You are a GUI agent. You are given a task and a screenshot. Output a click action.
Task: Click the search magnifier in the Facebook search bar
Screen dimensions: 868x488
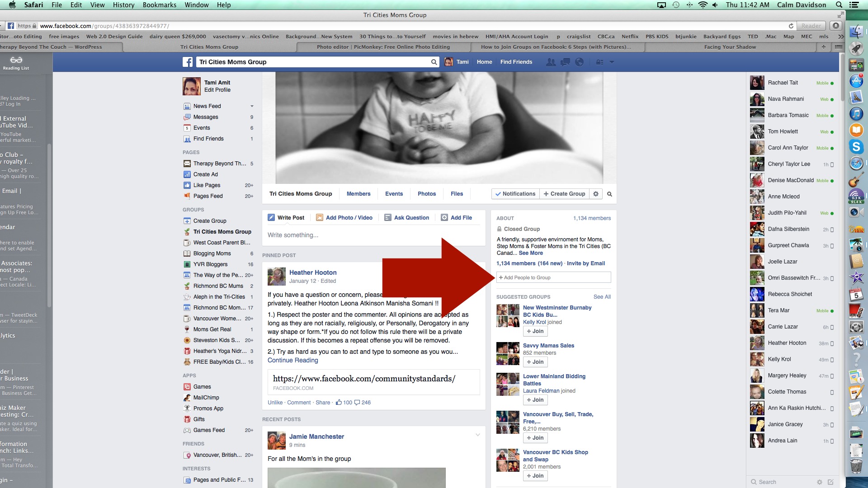point(434,62)
